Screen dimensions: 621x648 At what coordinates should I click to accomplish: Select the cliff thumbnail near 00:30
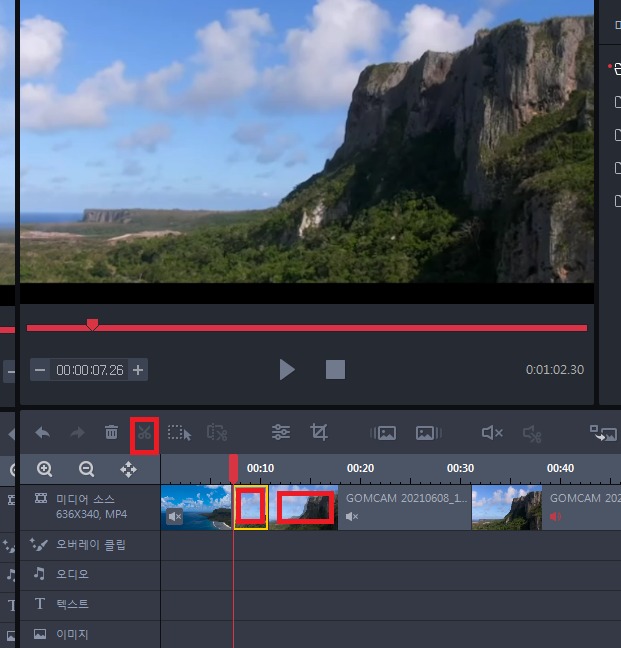(x=507, y=507)
